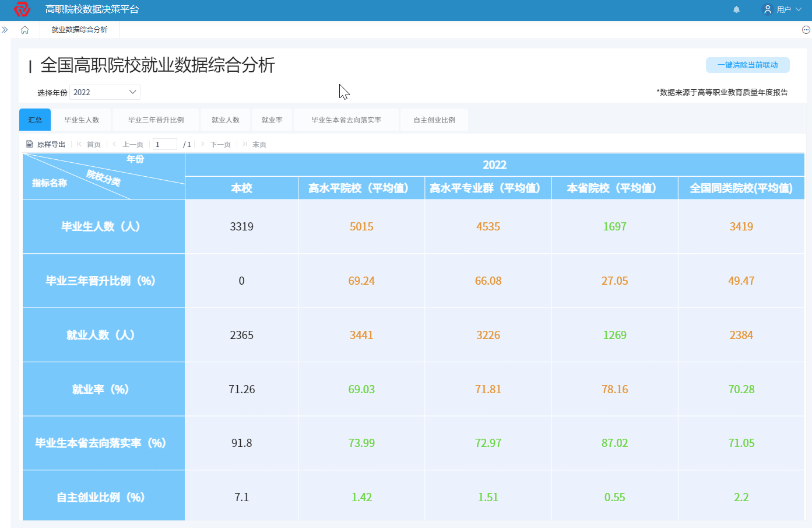Expand the collapsed sidebar with the chevrons
Image resolution: width=812 pixels, height=528 pixels.
point(6,29)
